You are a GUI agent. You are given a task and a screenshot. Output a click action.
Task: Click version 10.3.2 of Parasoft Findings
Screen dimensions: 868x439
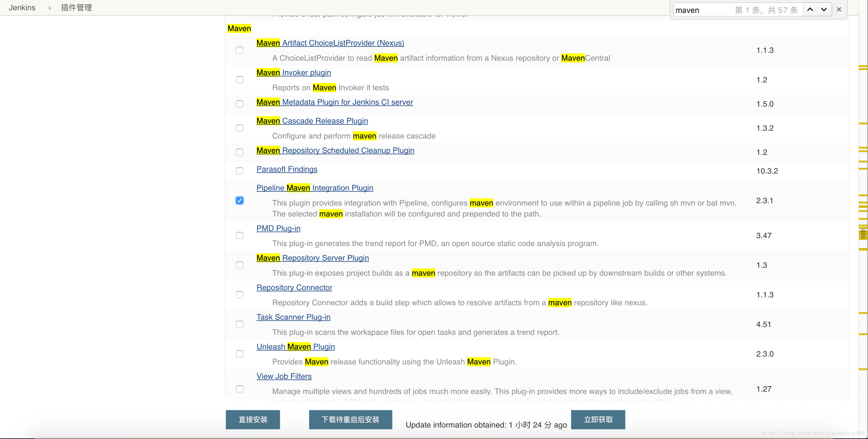(x=767, y=171)
